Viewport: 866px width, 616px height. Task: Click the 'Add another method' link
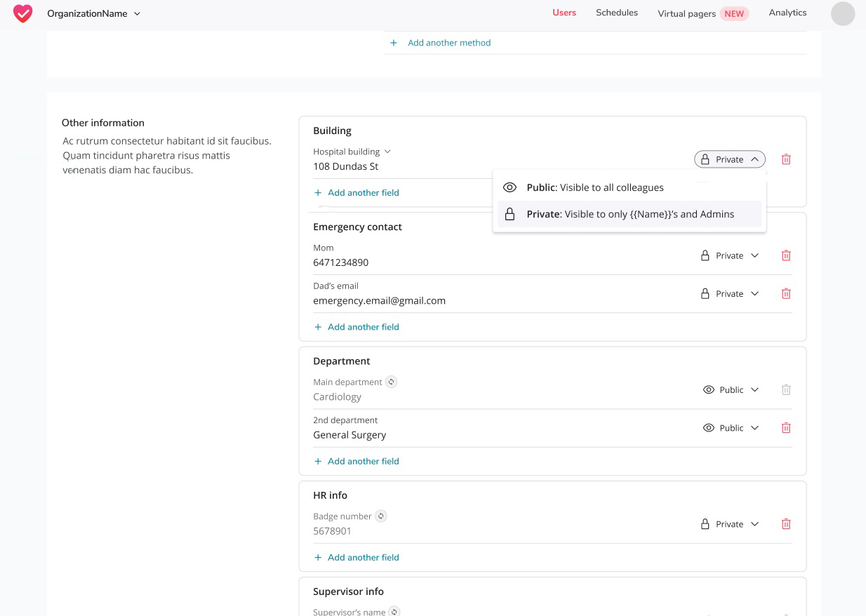coord(449,43)
